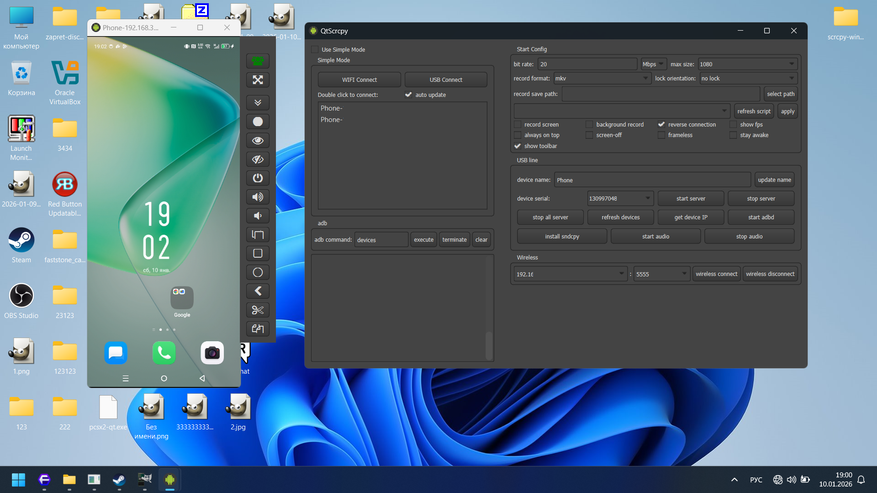Click the volume down speaker icon
877x493 pixels.
[x=258, y=216]
